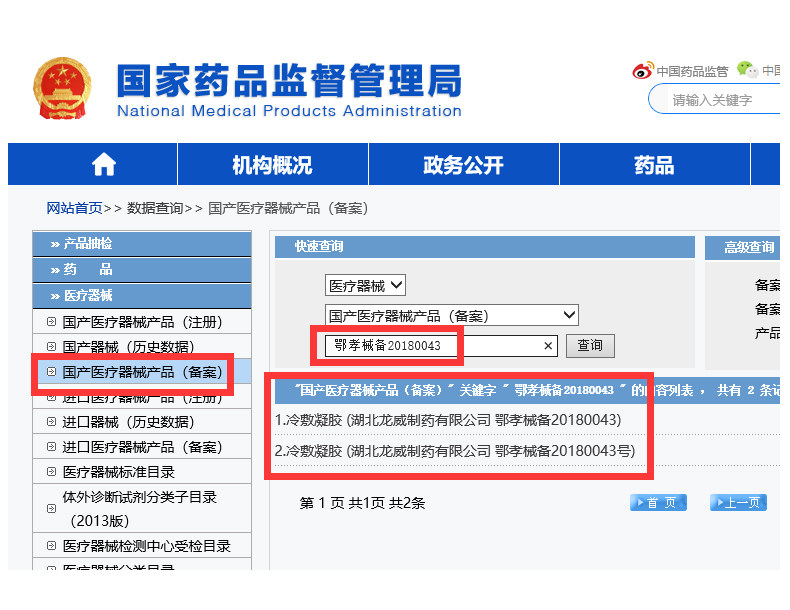
Task: Click arrow icon beside 进口医疗器械产品（备案）
Action: (x=51, y=447)
